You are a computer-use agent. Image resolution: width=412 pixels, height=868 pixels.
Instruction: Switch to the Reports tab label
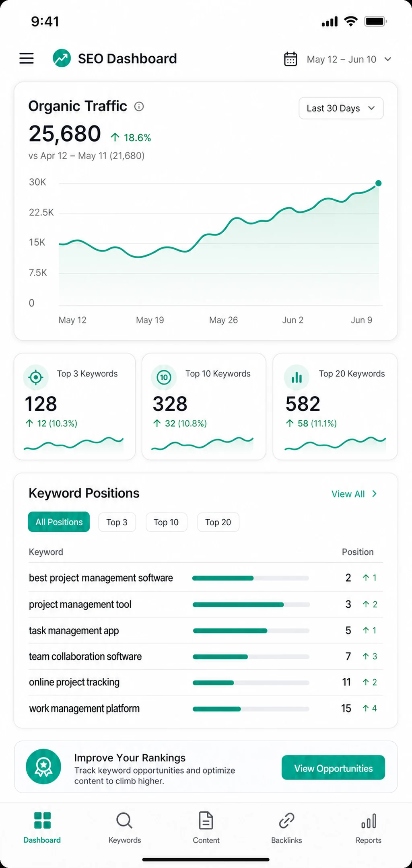(369, 840)
